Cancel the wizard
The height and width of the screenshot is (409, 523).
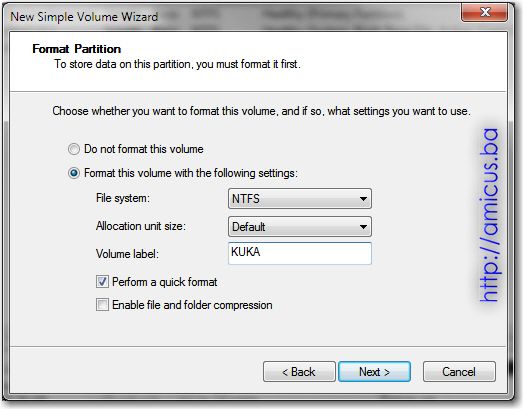click(459, 372)
